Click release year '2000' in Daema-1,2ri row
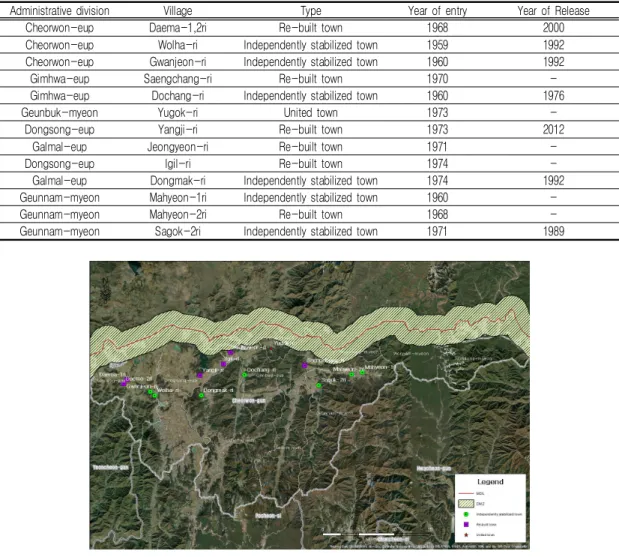This screenshot has height=557, width=619. click(x=553, y=28)
